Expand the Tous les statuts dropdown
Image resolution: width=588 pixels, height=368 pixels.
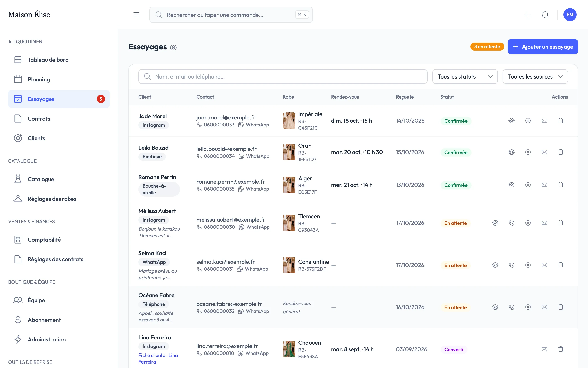tap(465, 76)
